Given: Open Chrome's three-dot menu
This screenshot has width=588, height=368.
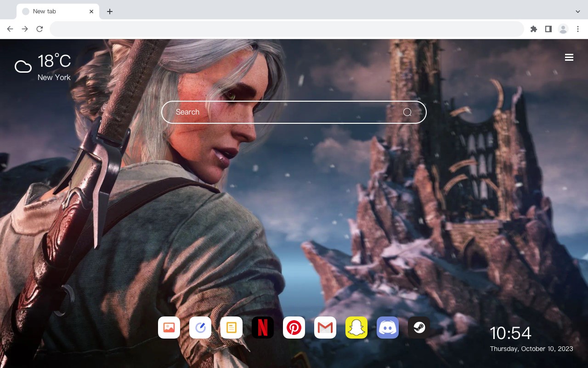Looking at the screenshot, I should coord(578,29).
